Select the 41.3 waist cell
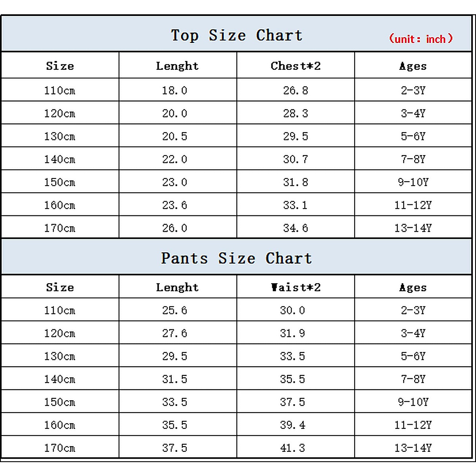This screenshot has height=476, width=476. coord(292,448)
